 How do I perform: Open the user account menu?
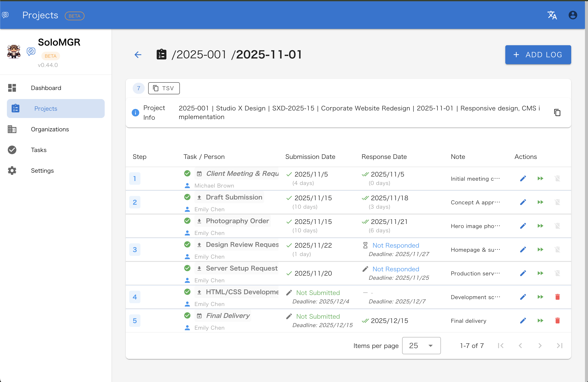pyautogui.click(x=573, y=15)
